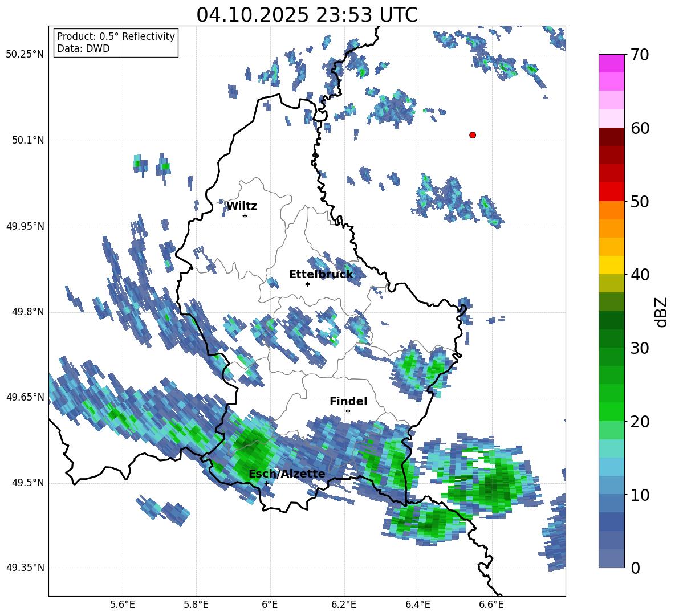Image resolution: width=675 pixels, height=616 pixels.
Task: Click the 50 dBZ colorbar label
Action: tap(640, 202)
